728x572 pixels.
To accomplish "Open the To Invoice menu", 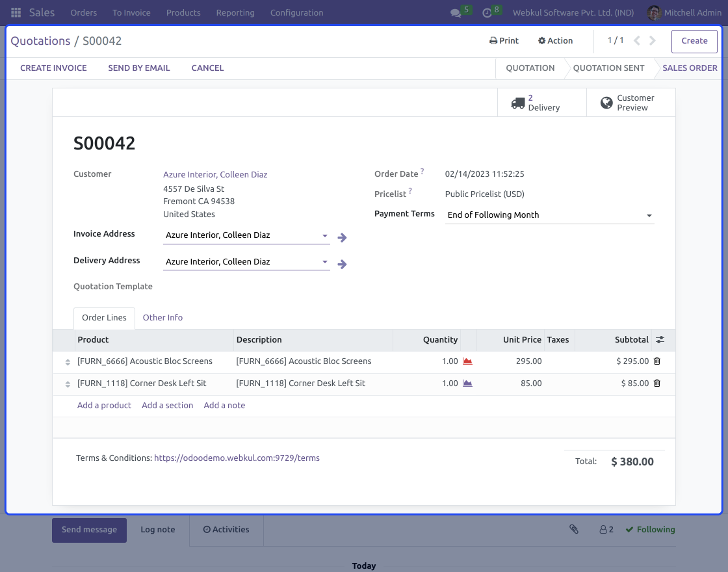I will pyautogui.click(x=131, y=12).
